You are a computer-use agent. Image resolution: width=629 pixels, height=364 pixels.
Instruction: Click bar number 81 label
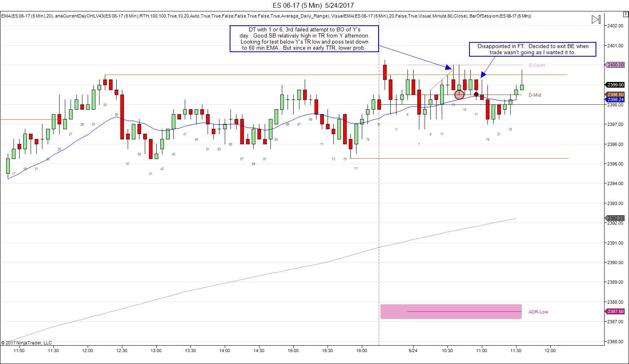tap(379, 124)
